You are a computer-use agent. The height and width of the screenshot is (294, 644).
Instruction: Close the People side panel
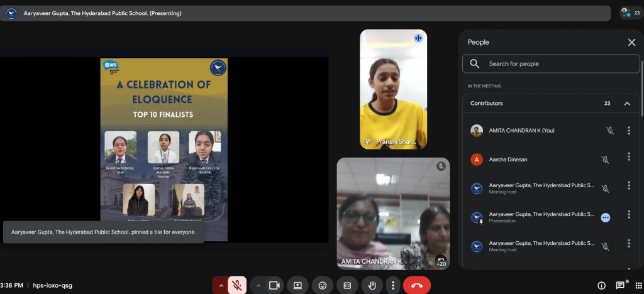(x=631, y=42)
